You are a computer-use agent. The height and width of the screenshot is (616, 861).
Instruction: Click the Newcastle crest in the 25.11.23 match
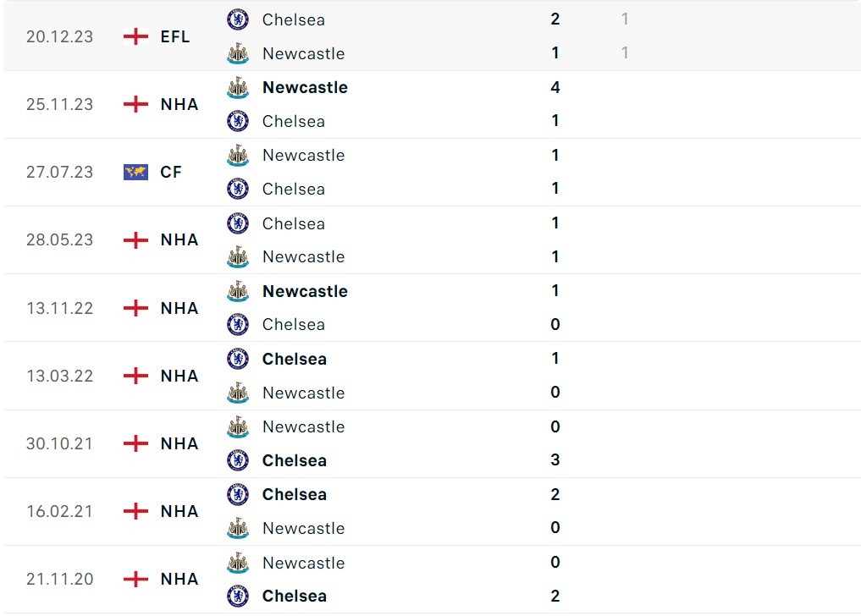tap(238, 87)
